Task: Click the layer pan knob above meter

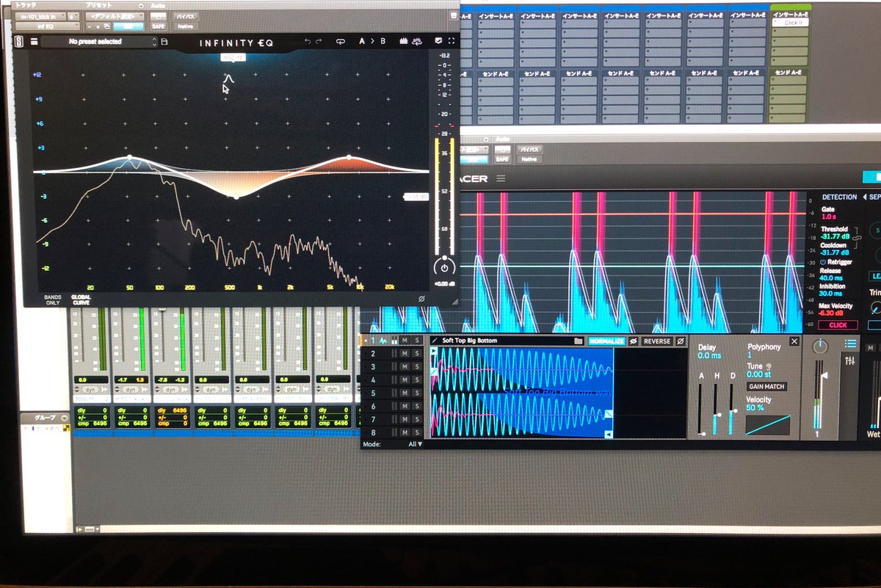Action: pos(821,346)
